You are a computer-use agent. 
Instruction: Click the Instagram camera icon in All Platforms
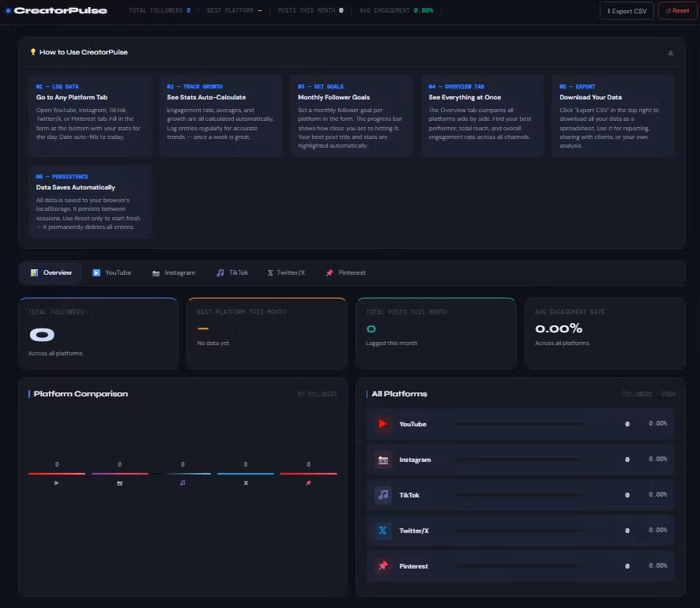pos(382,460)
